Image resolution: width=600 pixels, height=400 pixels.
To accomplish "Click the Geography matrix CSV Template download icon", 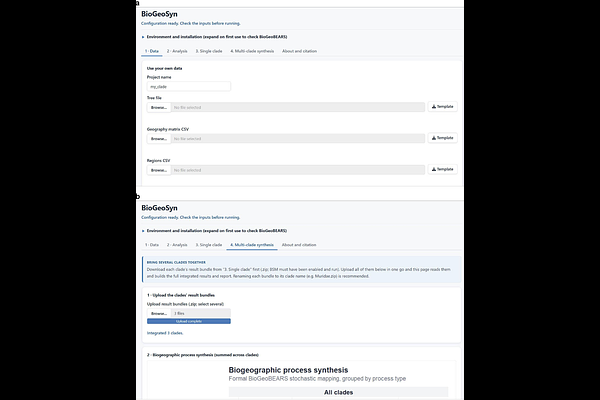I will [x=434, y=138].
